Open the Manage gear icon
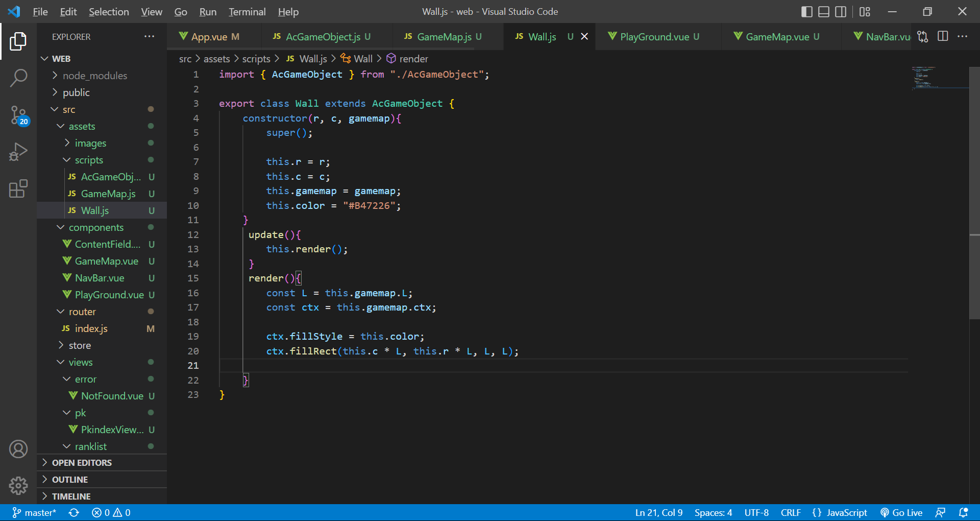This screenshot has width=980, height=521. point(18,486)
